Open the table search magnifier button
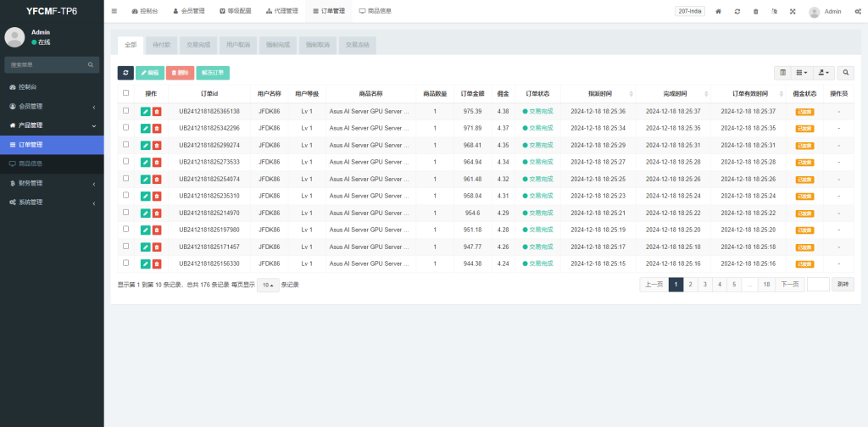Image resolution: width=868 pixels, height=427 pixels. point(846,74)
